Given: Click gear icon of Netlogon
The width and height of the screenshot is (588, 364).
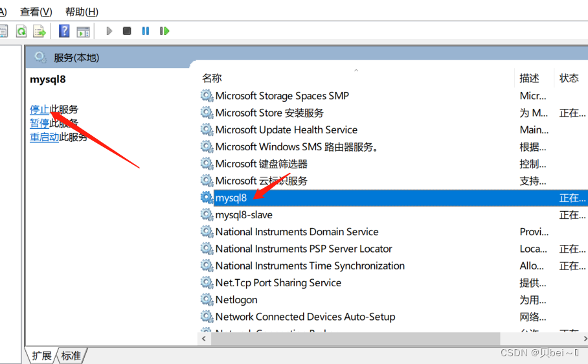Looking at the screenshot, I should (x=207, y=299).
